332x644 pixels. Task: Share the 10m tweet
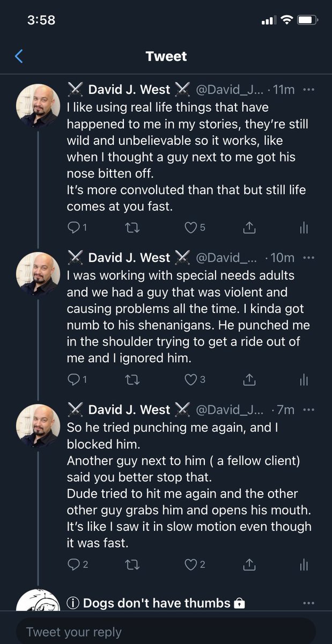(x=249, y=380)
